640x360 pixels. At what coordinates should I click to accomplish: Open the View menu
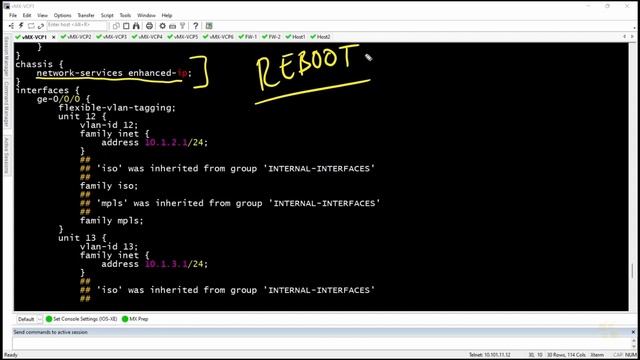pyautogui.click(x=42, y=16)
